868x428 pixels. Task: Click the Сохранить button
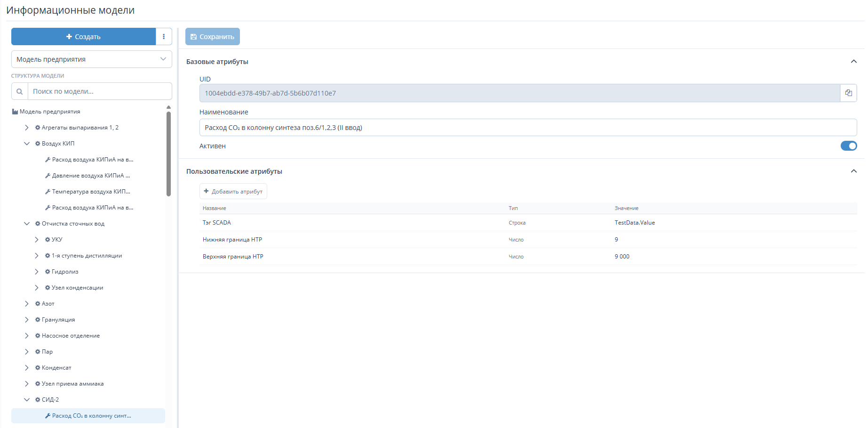(213, 37)
